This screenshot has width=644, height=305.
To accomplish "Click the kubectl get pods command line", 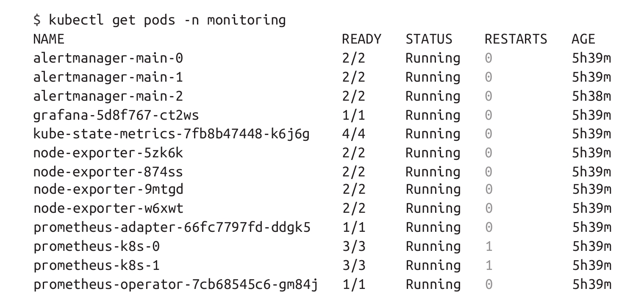I will (159, 20).
